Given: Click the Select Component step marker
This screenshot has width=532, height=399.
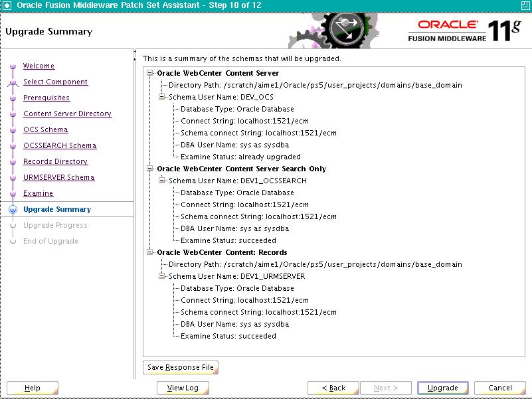Looking at the screenshot, I should [x=13, y=82].
